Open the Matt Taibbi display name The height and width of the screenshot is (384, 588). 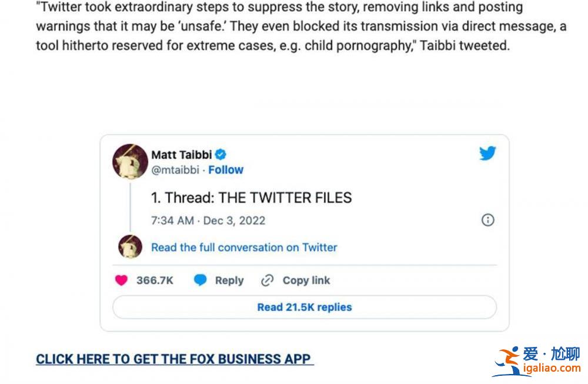point(181,155)
